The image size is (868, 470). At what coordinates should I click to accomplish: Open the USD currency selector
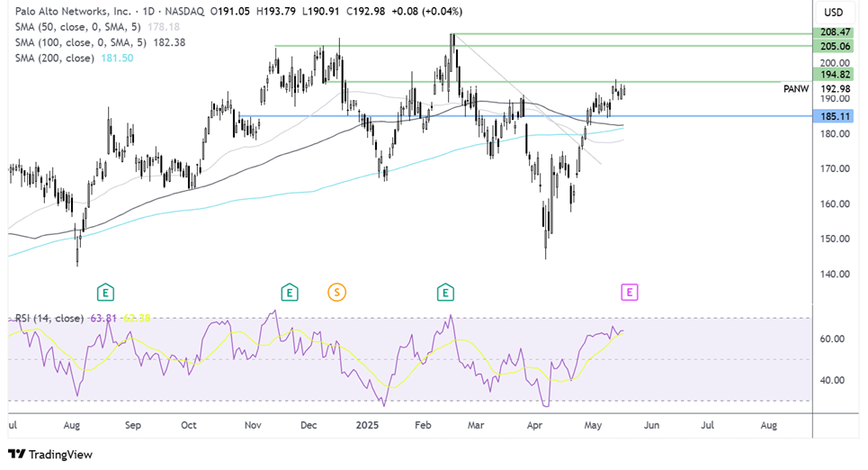coord(833,13)
